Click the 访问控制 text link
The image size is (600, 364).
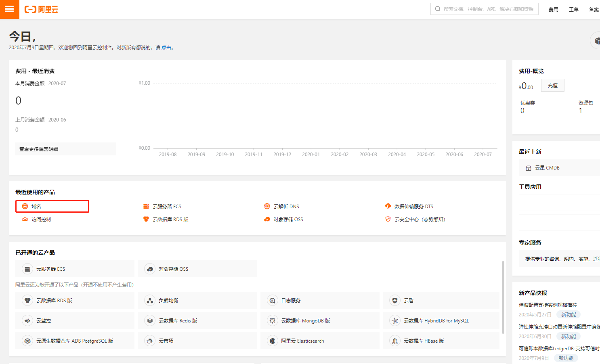41,219
